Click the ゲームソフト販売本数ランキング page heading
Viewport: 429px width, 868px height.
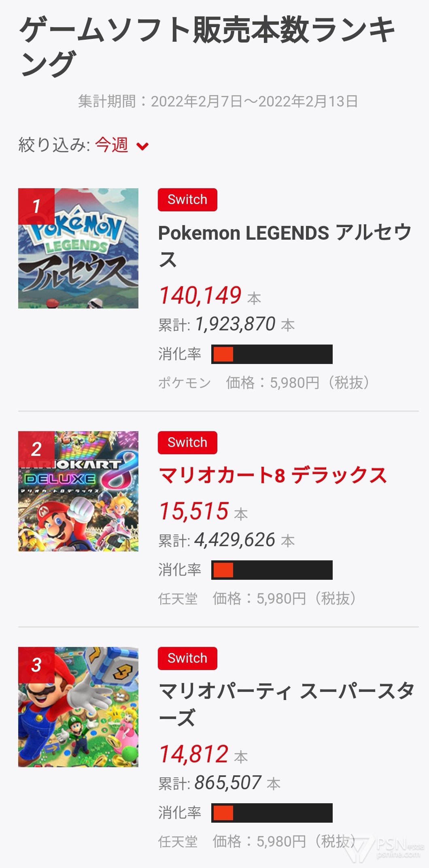206,47
